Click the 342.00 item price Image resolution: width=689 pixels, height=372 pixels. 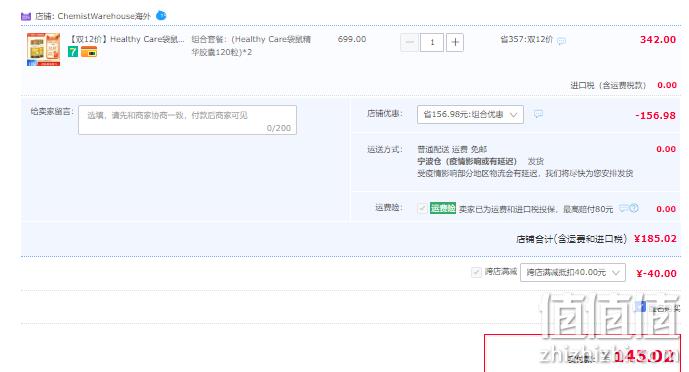(x=658, y=40)
